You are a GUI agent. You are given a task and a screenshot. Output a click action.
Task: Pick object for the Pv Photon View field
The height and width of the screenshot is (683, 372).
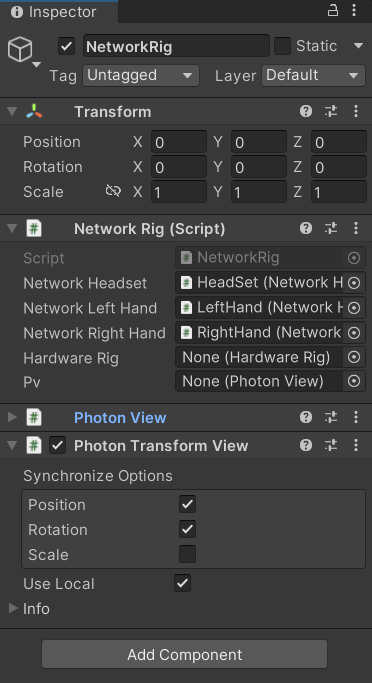tap(354, 382)
